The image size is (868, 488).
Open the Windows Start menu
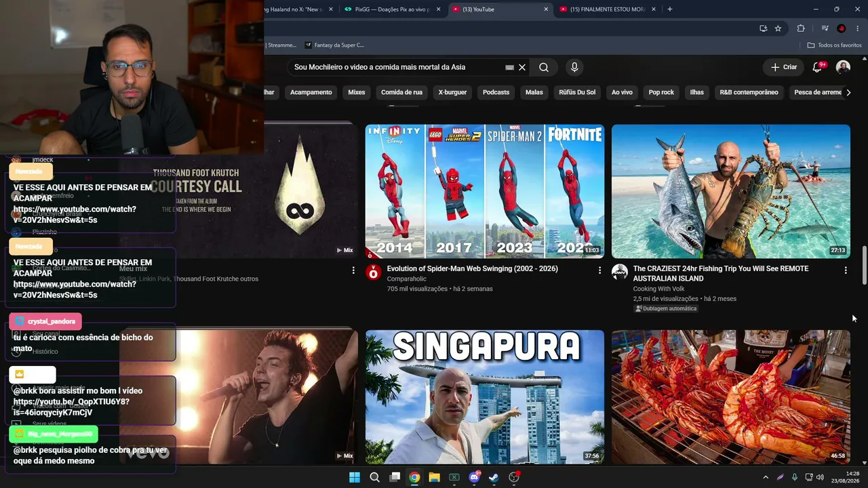tap(355, 477)
